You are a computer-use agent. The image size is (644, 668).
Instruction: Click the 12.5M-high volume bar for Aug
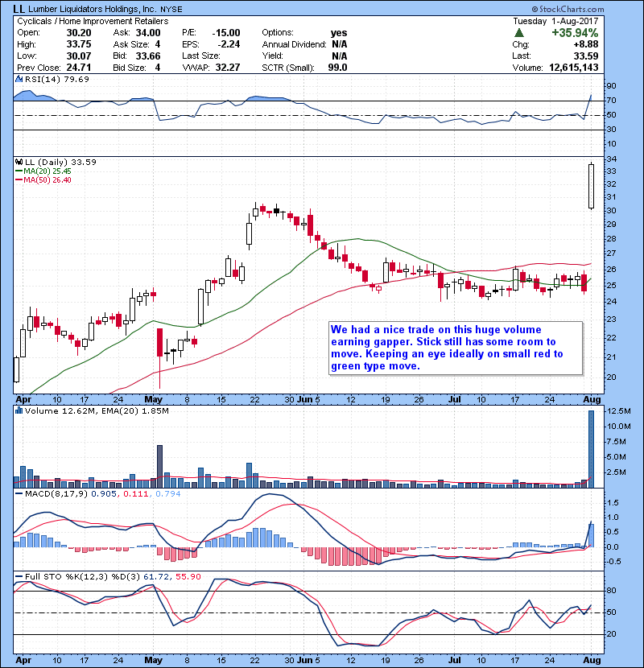(x=591, y=449)
